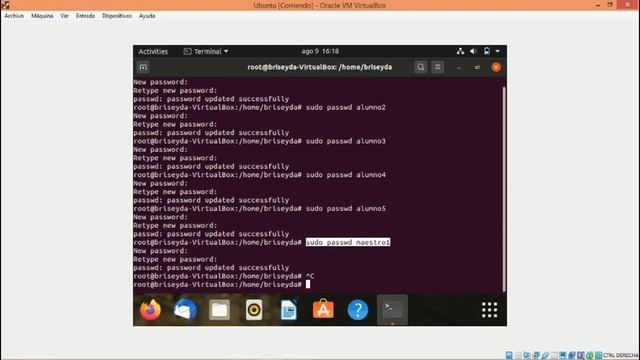Click the Terminal icon in the dock
The height and width of the screenshot is (360, 640).
coord(392,310)
